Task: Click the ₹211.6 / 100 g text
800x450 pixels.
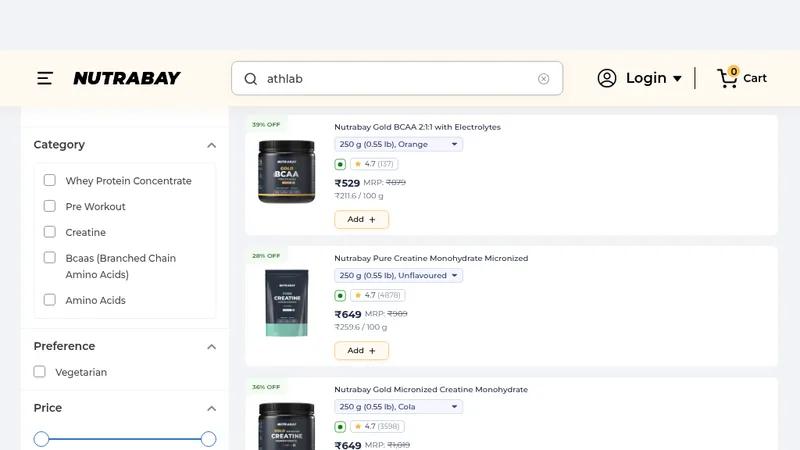Action: (359, 196)
